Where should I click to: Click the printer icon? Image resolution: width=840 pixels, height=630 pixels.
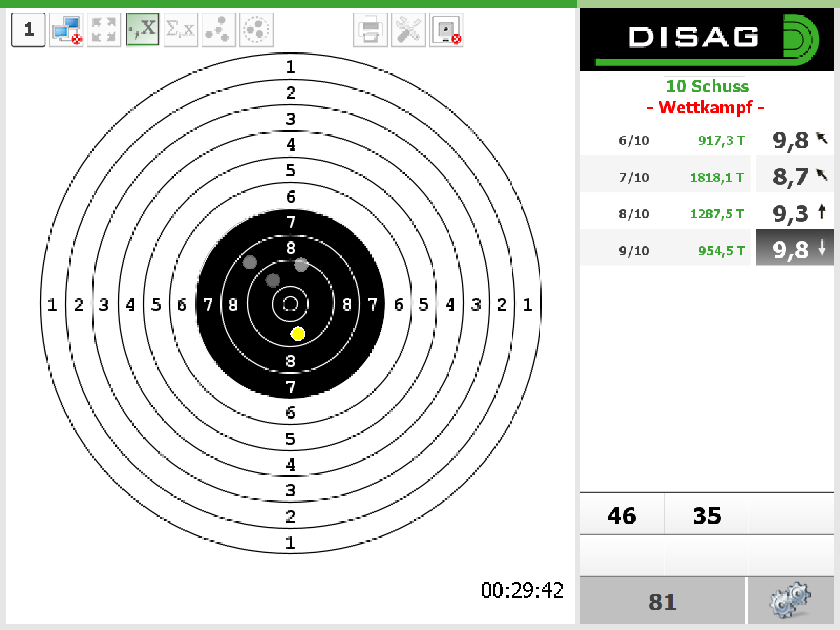click(x=370, y=29)
